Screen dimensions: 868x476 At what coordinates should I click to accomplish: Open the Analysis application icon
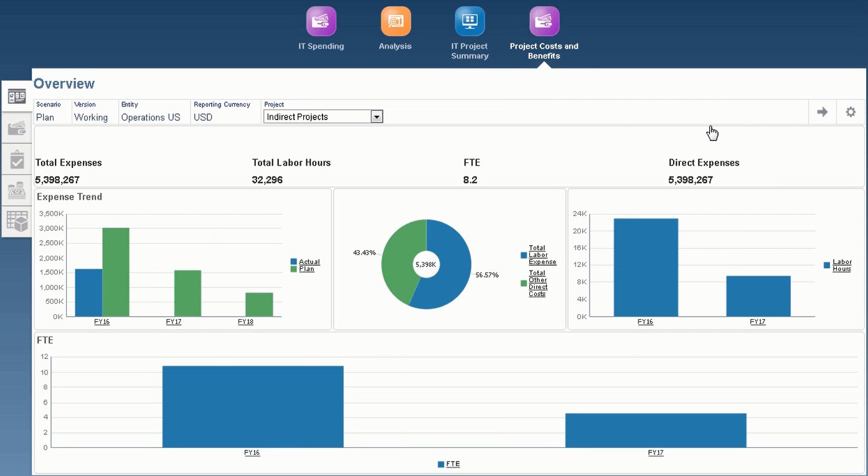pos(395,21)
